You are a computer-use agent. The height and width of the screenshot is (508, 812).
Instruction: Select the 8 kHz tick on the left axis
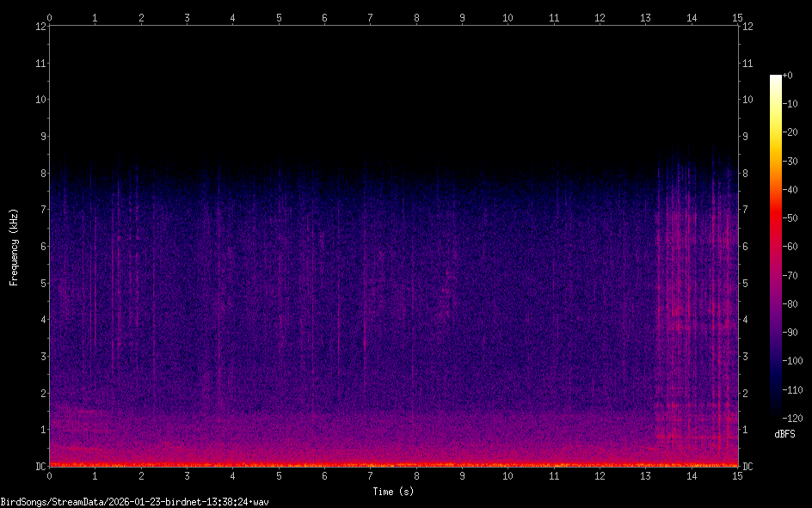click(x=40, y=173)
